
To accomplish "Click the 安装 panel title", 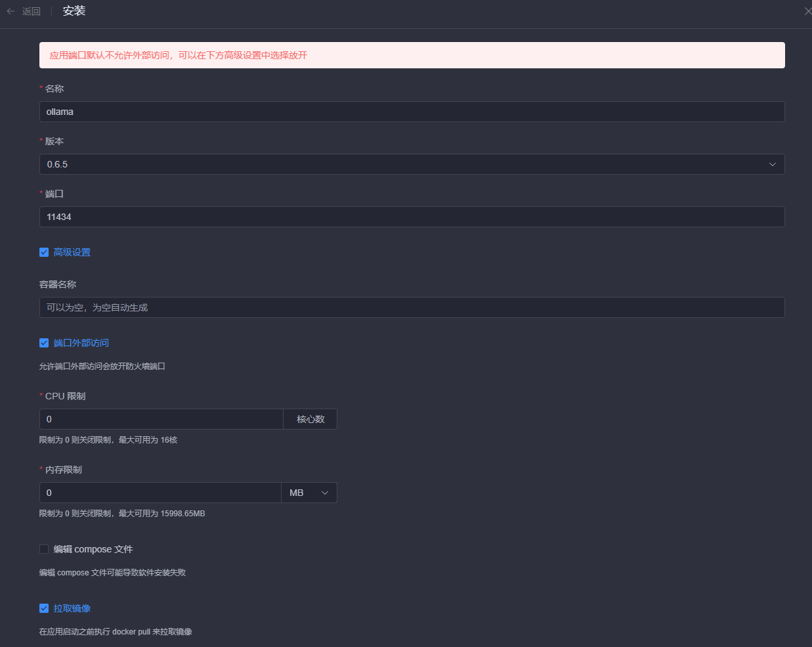I will (x=74, y=11).
